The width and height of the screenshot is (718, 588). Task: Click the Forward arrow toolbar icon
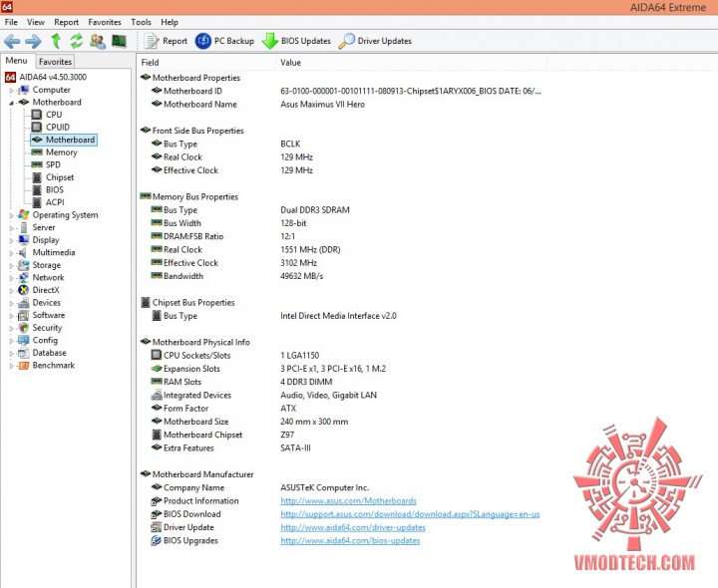pos(33,41)
